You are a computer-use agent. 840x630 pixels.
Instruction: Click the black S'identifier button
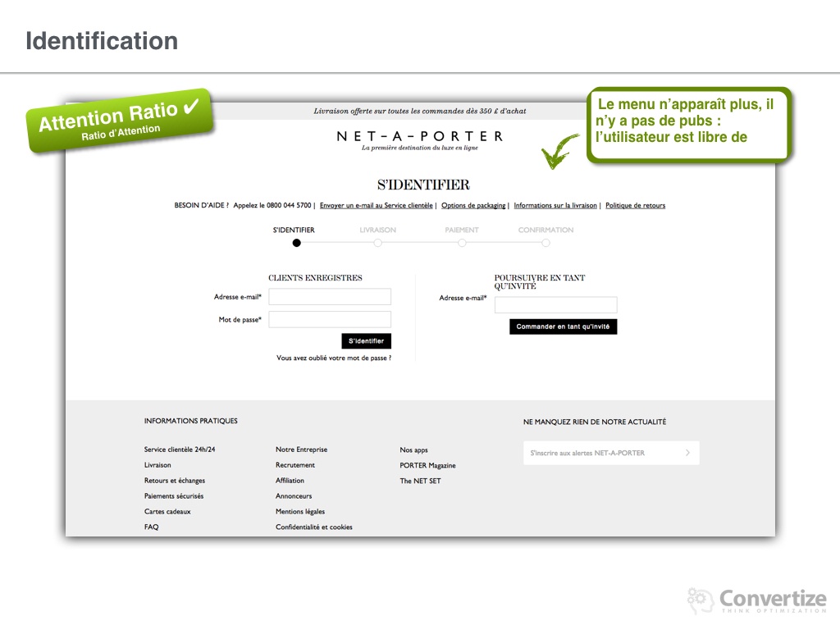pyautogui.click(x=367, y=340)
